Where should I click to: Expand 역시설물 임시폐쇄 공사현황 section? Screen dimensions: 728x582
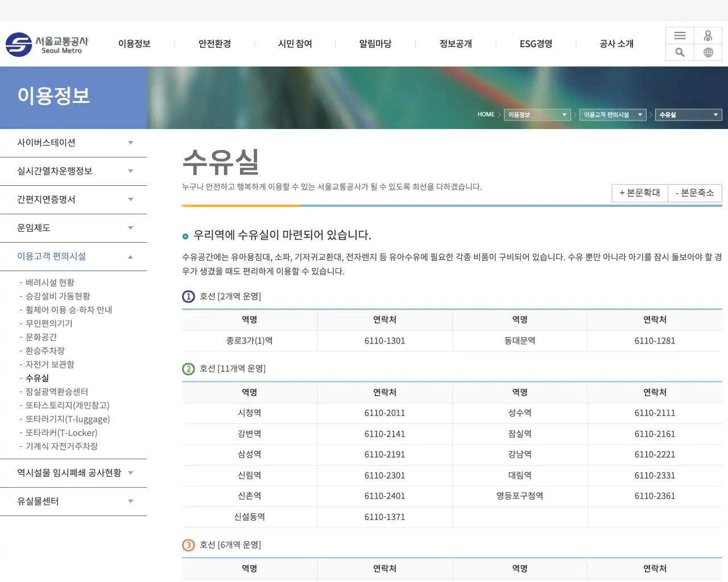pos(73,473)
